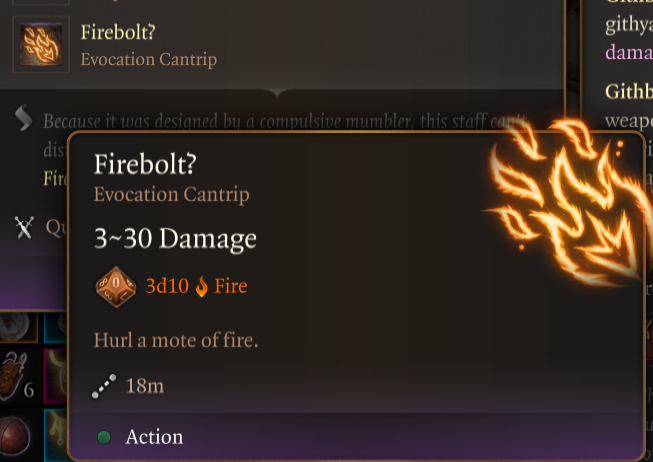Click the pink damage keyword on right panel

(629, 52)
